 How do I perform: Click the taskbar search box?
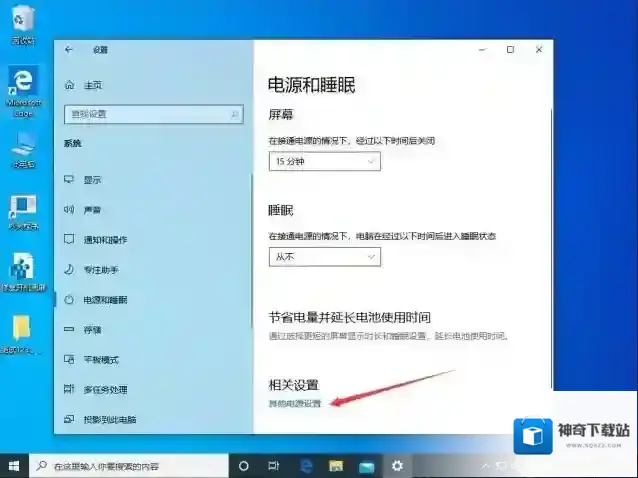[x=128, y=466]
